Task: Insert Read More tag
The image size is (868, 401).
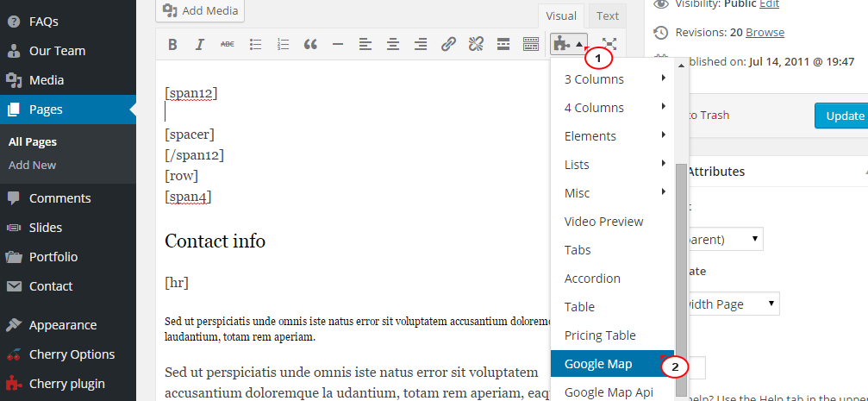Action: 503,44
